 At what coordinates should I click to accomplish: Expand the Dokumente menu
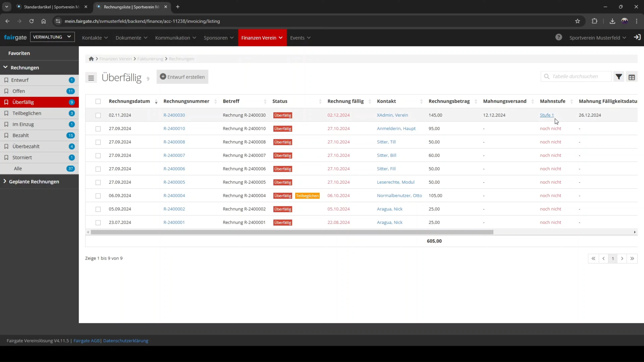point(131,38)
